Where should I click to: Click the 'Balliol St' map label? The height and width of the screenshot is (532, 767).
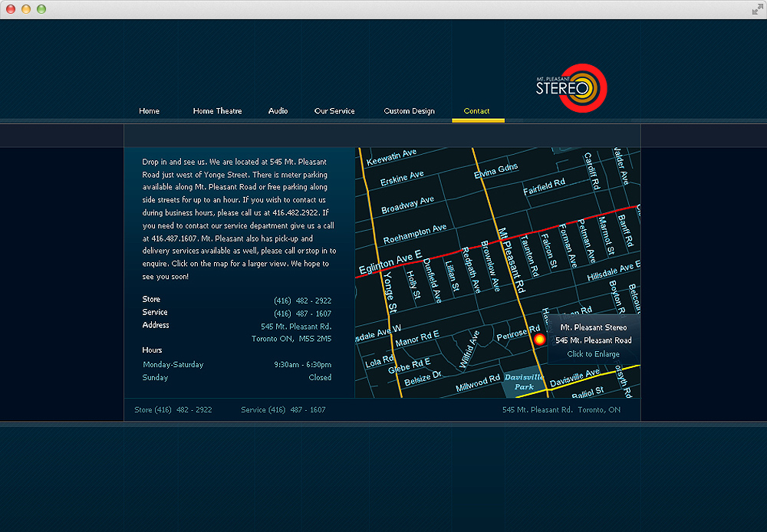click(x=588, y=392)
